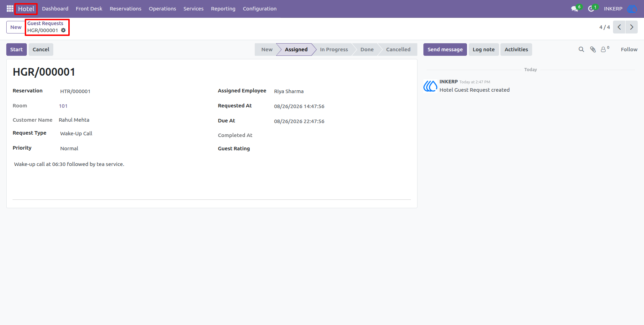The image size is (644, 325).
Task: Click the Log note button
Action: tap(484, 50)
